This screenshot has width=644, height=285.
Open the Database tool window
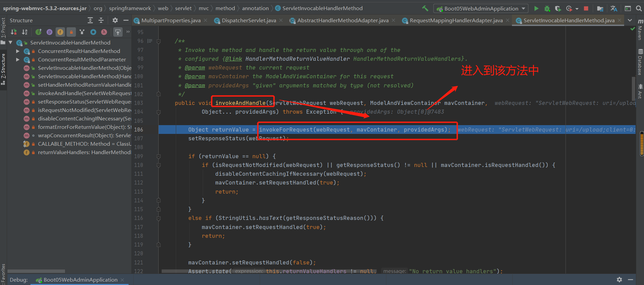click(640, 62)
